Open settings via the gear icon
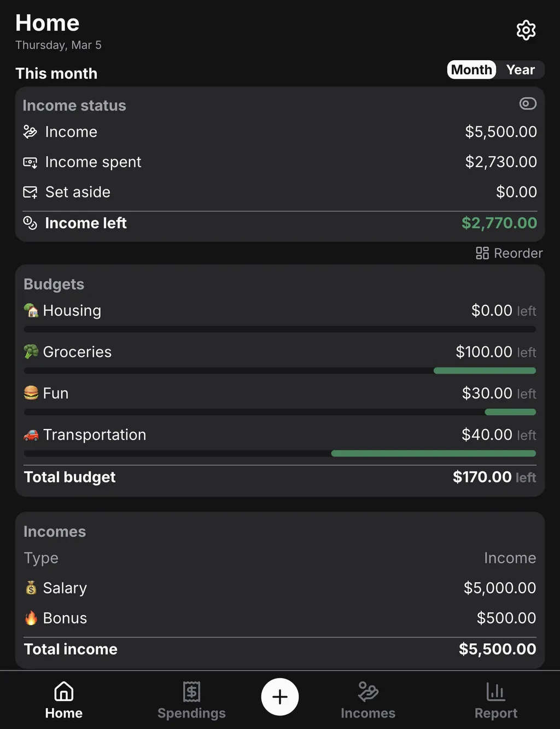Image resolution: width=560 pixels, height=729 pixels. click(526, 30)
